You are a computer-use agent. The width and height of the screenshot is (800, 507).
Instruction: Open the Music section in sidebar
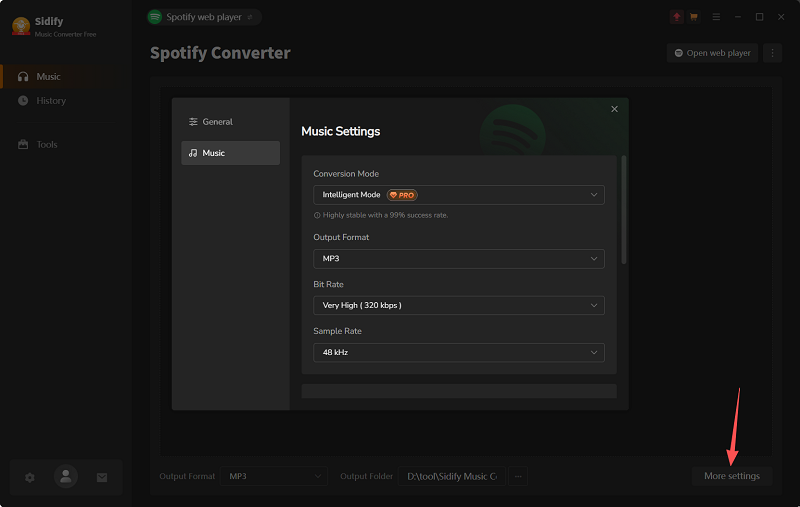(x=66, y=77)
